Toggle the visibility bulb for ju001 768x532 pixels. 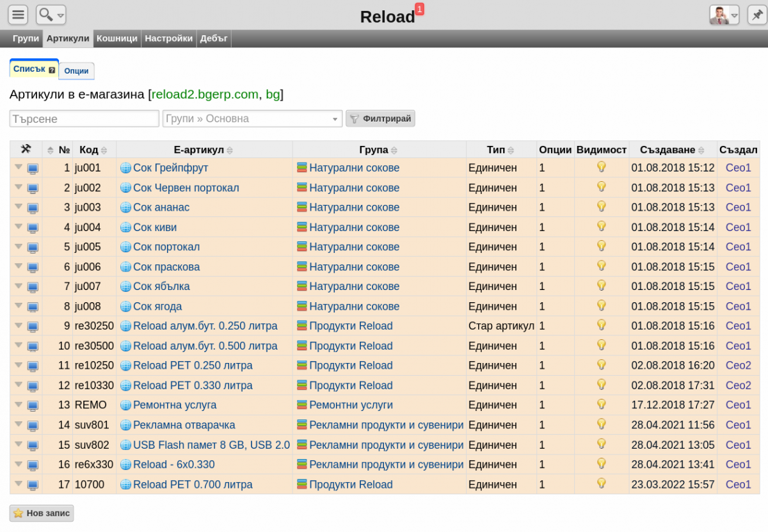pos(601,167)
